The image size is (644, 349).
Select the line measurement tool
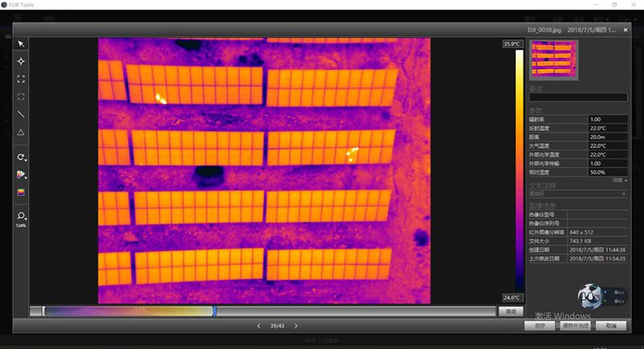pos(22,114)
